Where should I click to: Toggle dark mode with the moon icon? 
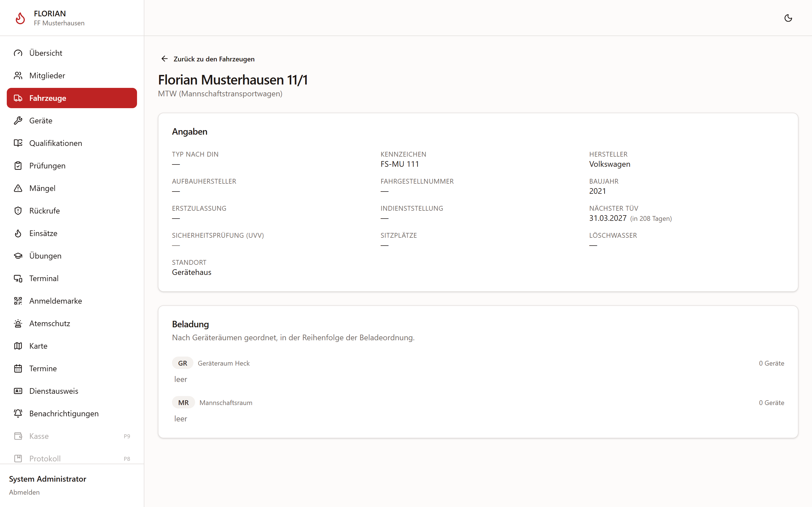(788, 18)
